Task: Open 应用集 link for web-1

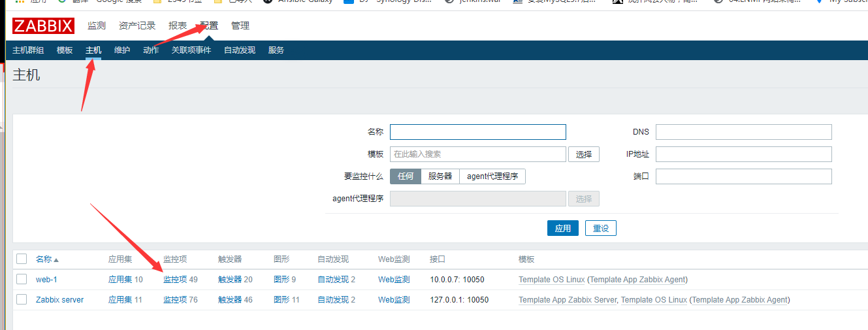Action: pyautogui.click(x=120, y=280)
